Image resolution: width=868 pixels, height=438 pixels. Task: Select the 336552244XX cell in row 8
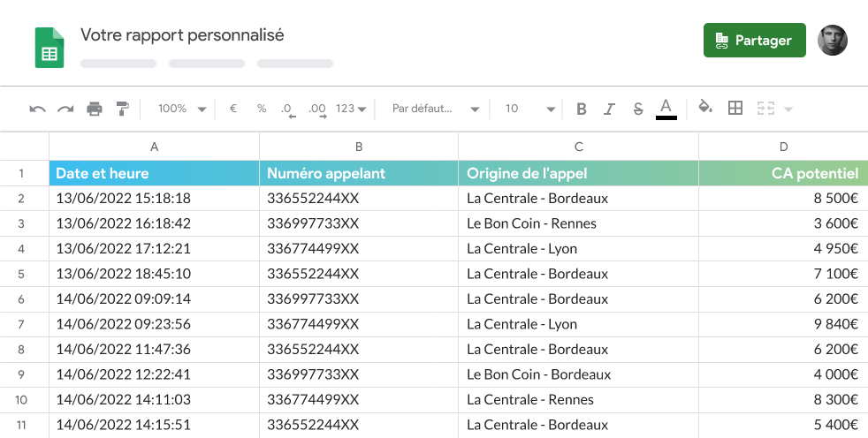pos(359,350)
